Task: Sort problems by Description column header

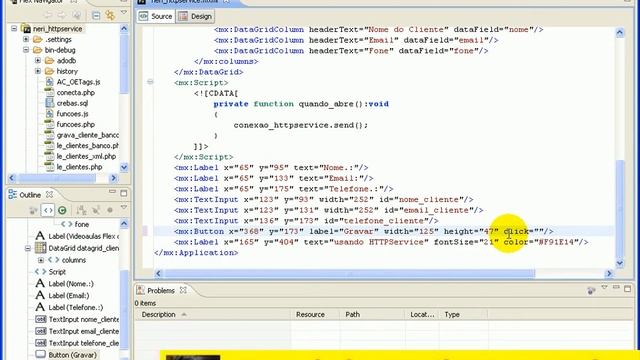Action: point(213,314)
